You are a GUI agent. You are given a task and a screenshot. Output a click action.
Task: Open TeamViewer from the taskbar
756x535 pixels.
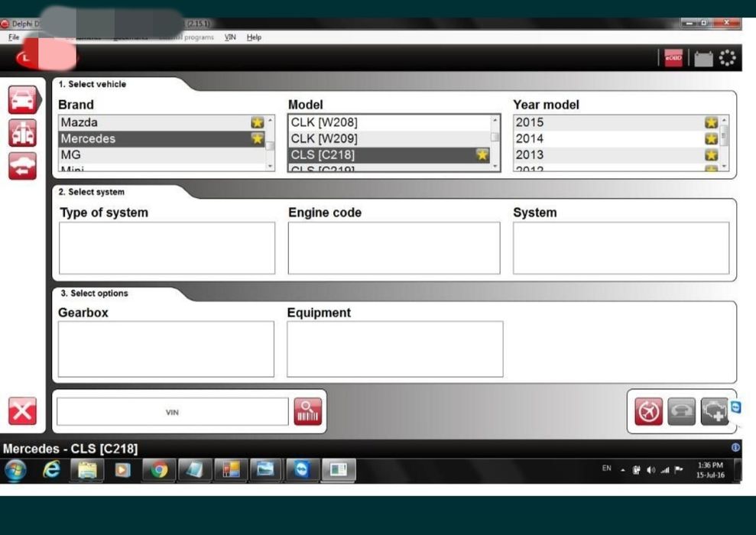(302, 470)
